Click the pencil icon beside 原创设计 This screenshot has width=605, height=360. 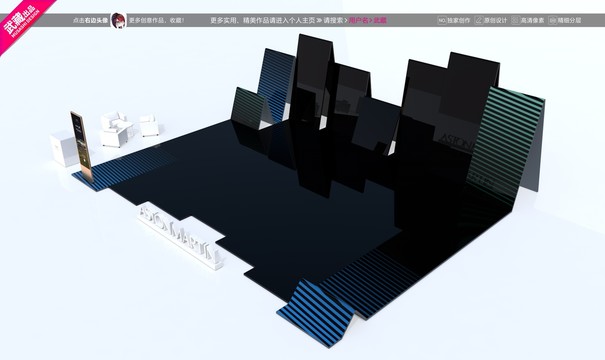478,20
